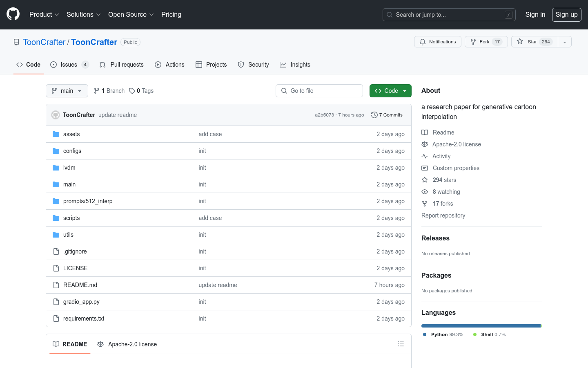
Task: Click the GitHub logo icon
Action: coord(13,14)
